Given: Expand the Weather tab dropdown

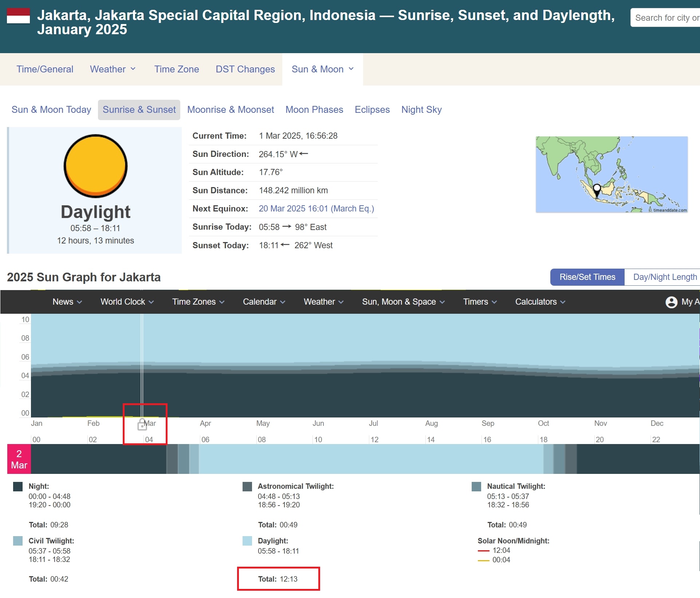Looking at the screenshot, I should 113,69.
